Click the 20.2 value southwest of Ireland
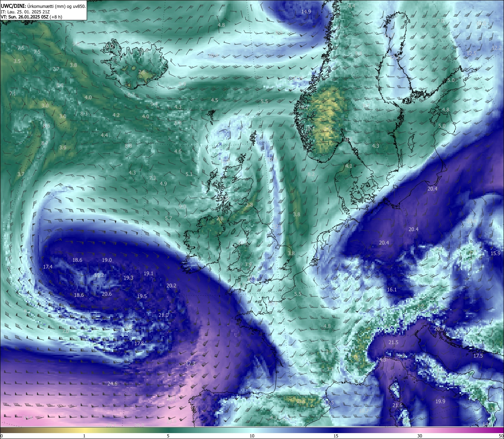This screenshot has width=504, height=439. pyautogui.click(x=171, y=285)
